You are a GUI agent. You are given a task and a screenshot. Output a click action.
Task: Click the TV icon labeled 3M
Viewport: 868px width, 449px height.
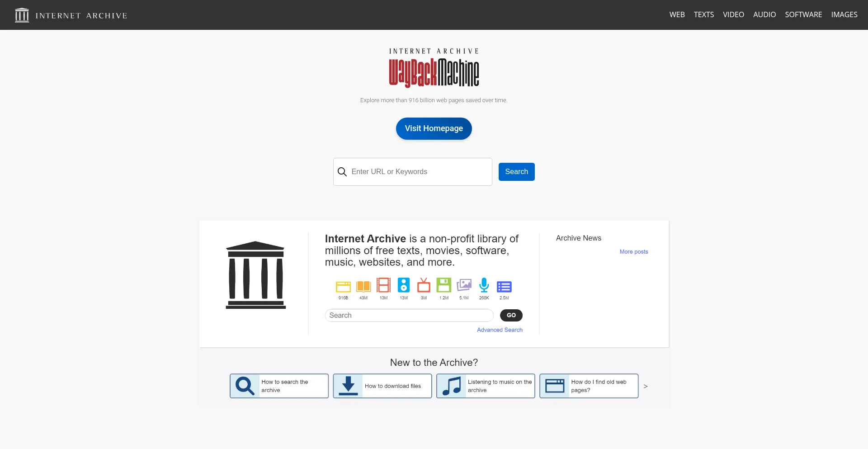tap(424, 286)
